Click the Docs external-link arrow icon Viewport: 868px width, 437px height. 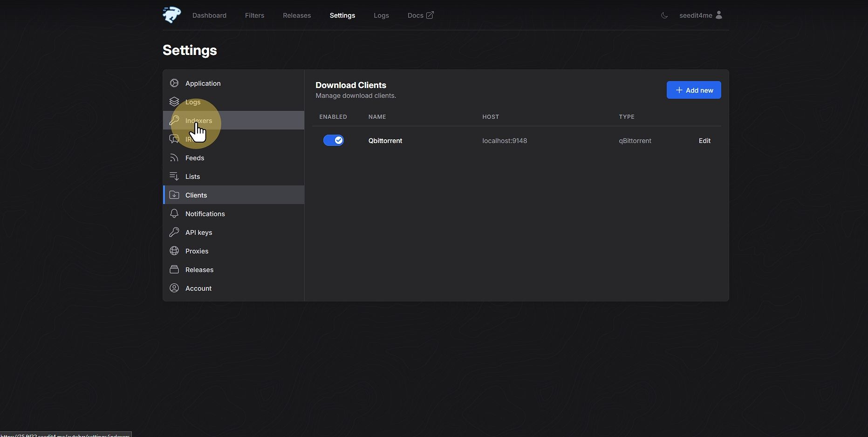[x=430, y=15]
